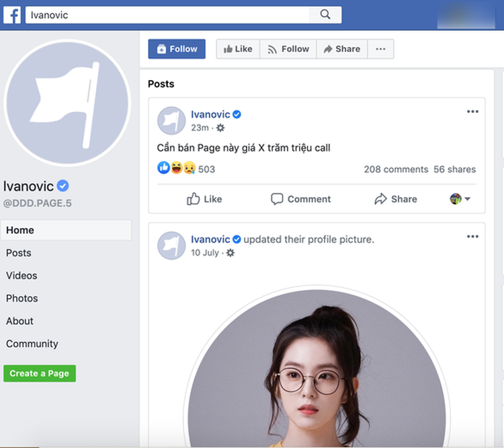Open the updated profile picture photo

(317, 367)
